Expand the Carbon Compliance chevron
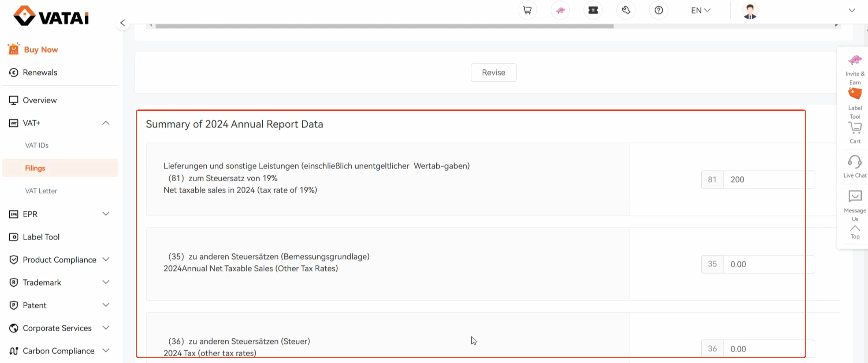868x363 pixels. point(106,351)
